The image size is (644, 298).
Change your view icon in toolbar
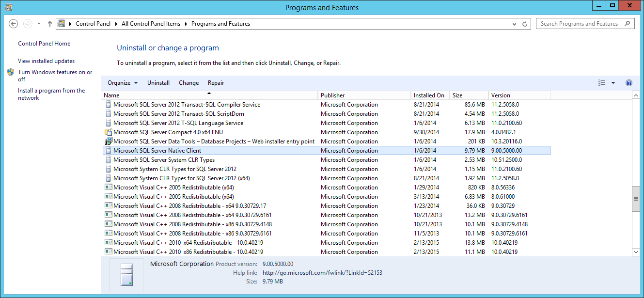click(602, 83)
